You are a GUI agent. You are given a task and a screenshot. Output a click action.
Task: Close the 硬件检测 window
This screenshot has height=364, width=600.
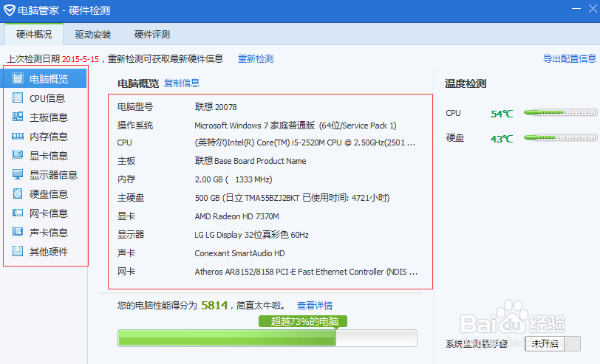pos(593,8)
